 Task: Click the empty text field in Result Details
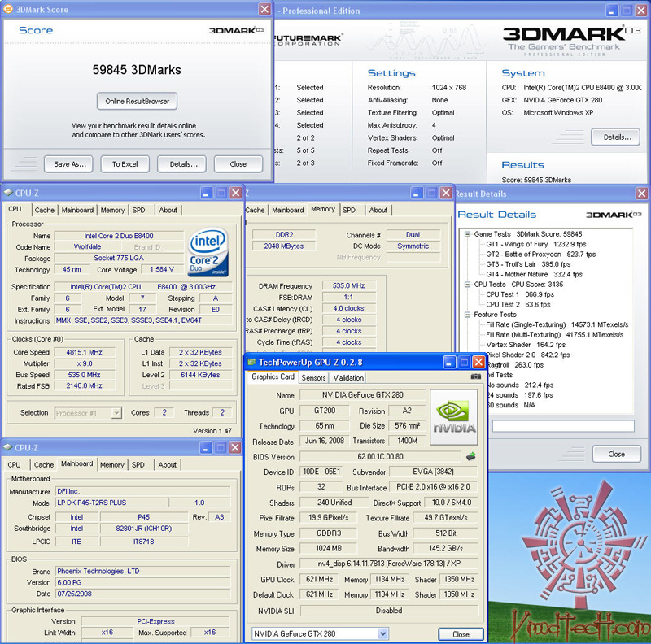[563, 426]
